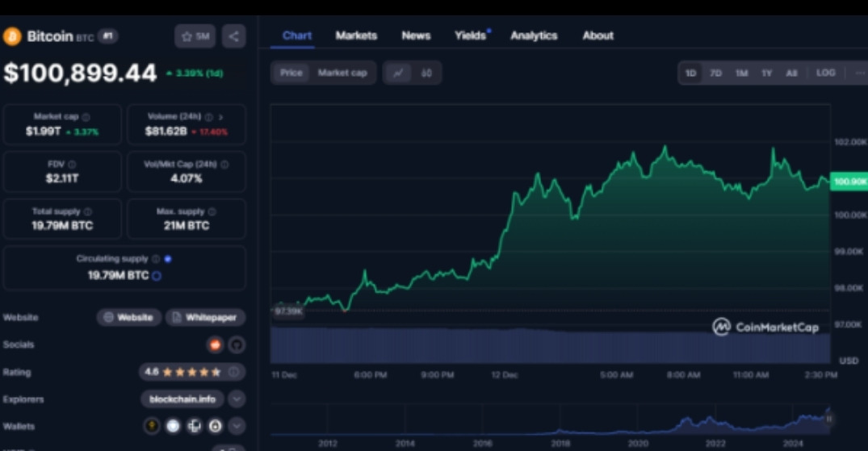
Task: Click the range handle on mini history chart
Action: click(x=828, y=419)
